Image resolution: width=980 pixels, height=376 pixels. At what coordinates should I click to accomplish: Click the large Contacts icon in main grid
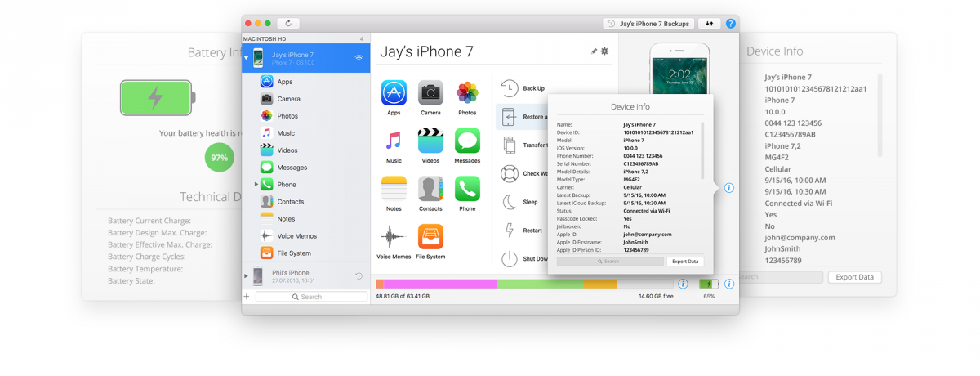pyautogui.click(x=430, y=189)
